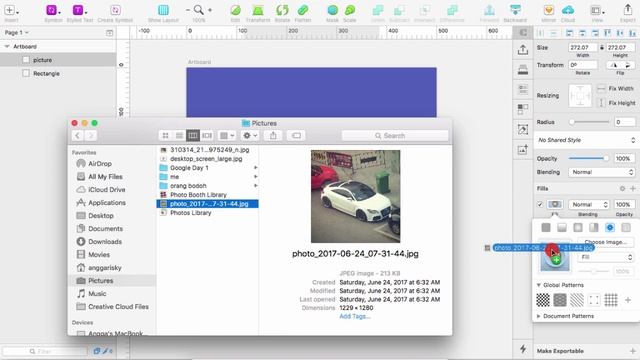
Task: Click the Union boolean icon
Action: click(x=378, y=10)
